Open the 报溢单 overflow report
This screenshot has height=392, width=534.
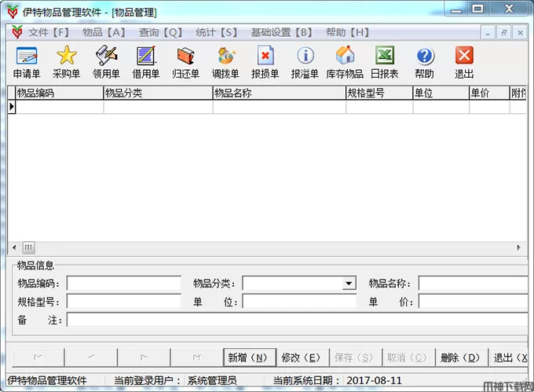305,62
